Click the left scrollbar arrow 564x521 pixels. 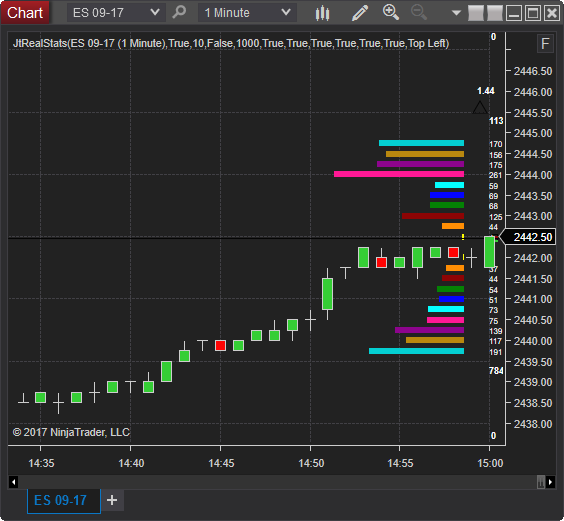tap(13, 482)
